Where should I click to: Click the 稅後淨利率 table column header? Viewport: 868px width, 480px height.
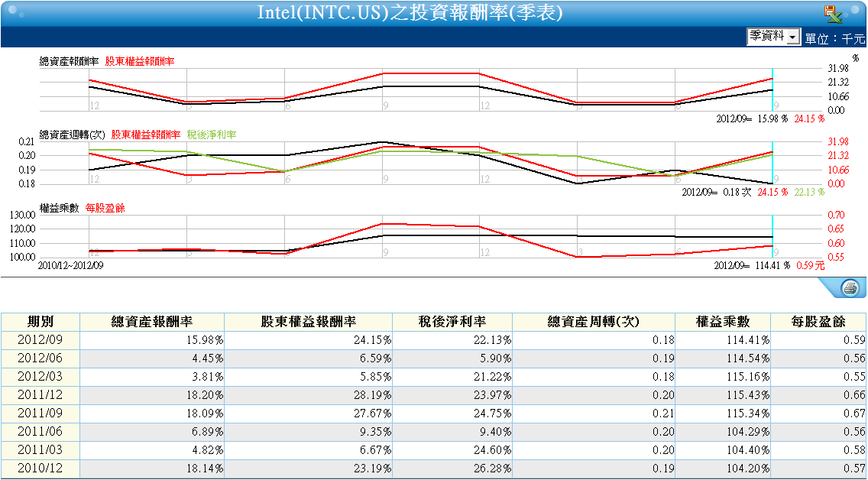pos(452,322)
